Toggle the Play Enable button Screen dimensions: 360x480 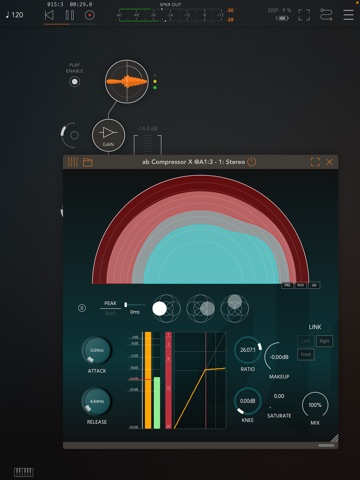(x=74, y=82)
